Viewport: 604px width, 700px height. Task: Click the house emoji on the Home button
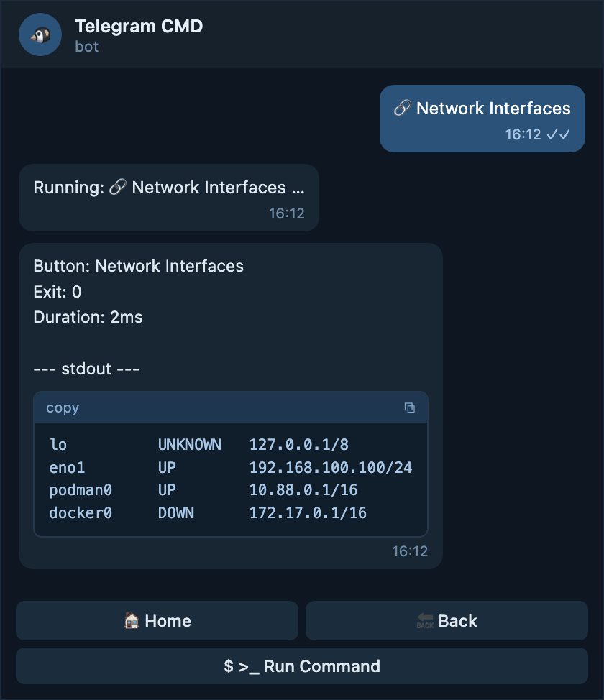(132, 620)
